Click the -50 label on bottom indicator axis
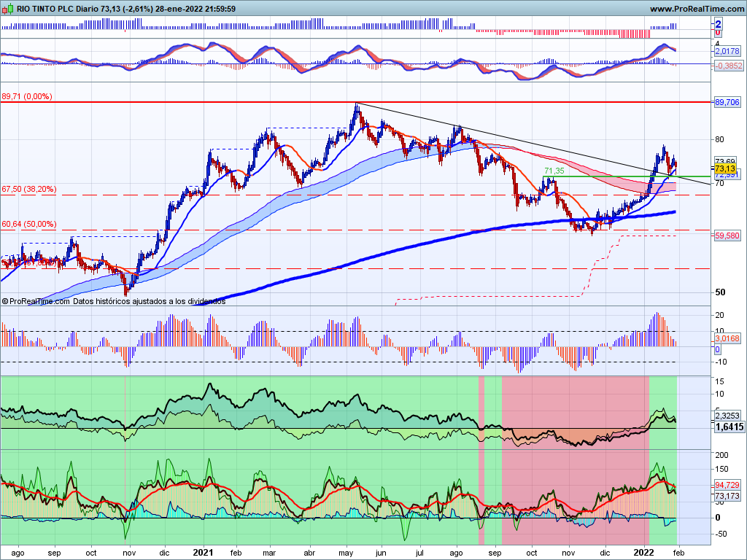747x560 pixels. (x=721, y=534)
